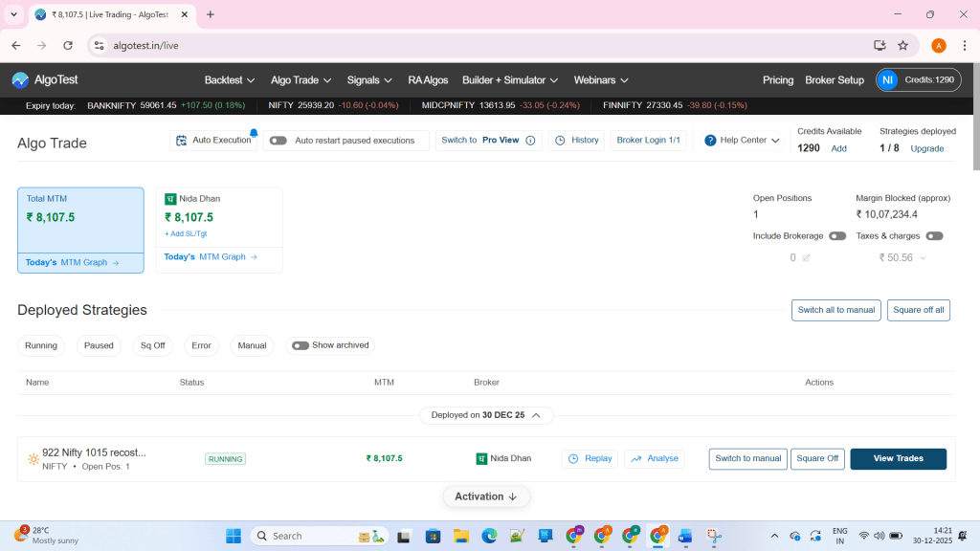Enable the Include Brokerage switch

click(837, 236)
